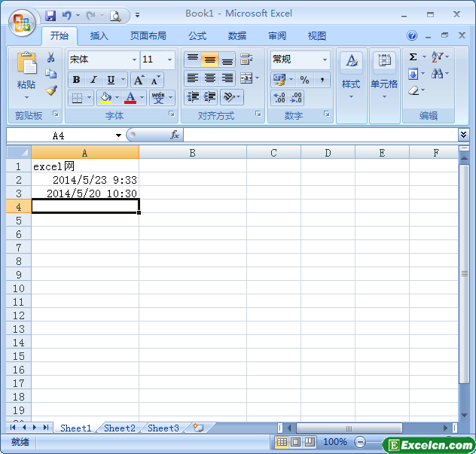476x454 pixels.
Task: Open the 数据 ribbon tab
Action: tap(237, 36)
